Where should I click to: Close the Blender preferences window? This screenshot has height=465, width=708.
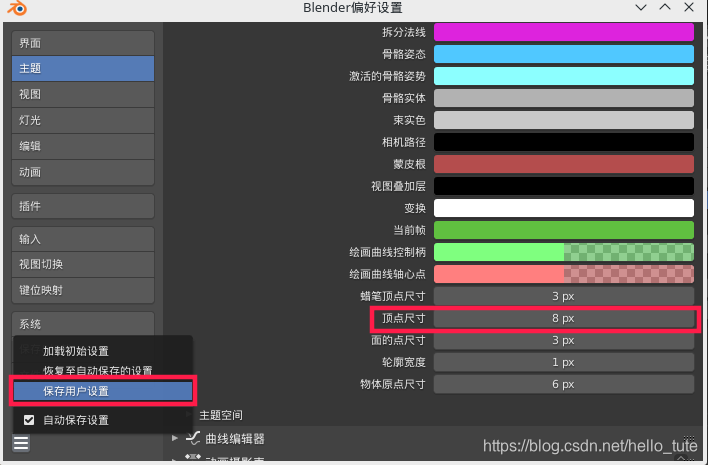(x=689, y=7)
